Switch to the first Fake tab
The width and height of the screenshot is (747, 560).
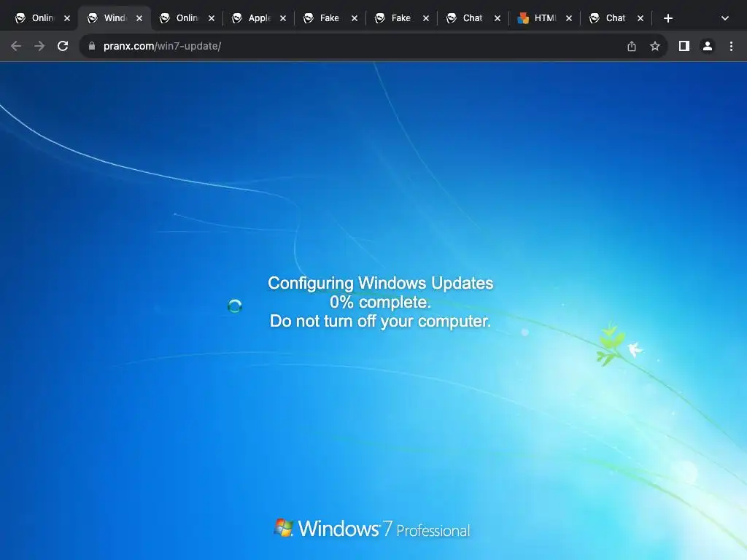[322, 18]
